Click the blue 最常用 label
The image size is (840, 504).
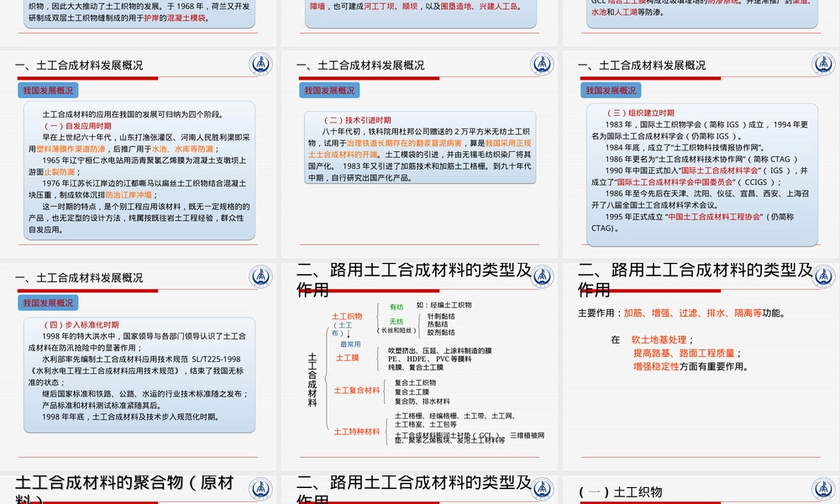[x=350, y=344]
